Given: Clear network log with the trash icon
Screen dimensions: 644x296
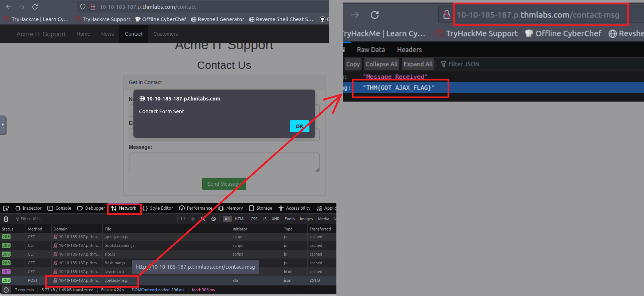Looking at the screenshot, I should [6, 219].
